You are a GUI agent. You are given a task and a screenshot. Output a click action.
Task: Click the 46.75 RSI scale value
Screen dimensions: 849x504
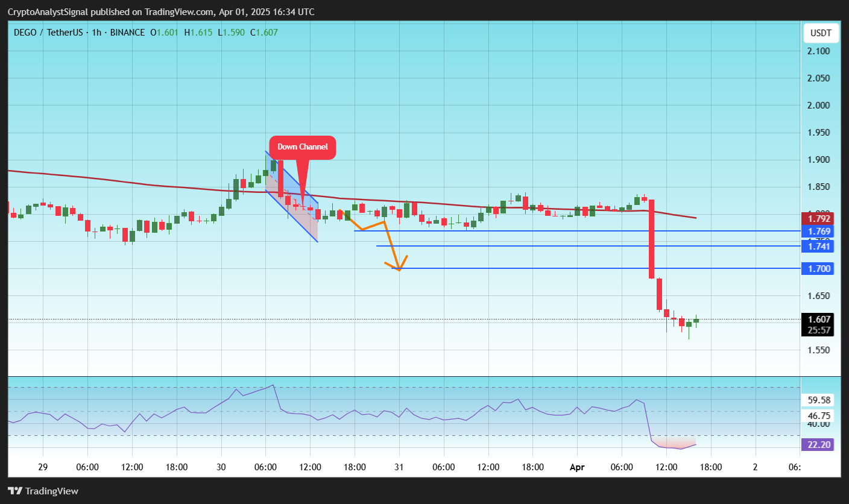click(819, 415)
